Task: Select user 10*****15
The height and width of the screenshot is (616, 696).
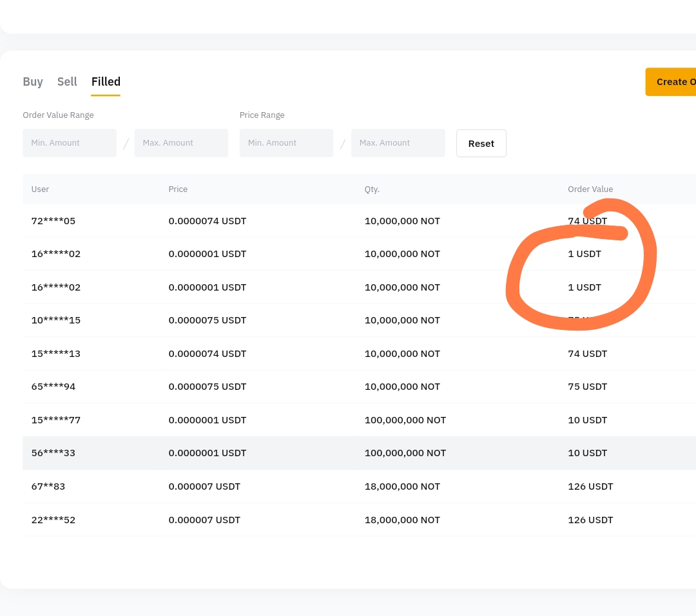Action: pos(56,320)
